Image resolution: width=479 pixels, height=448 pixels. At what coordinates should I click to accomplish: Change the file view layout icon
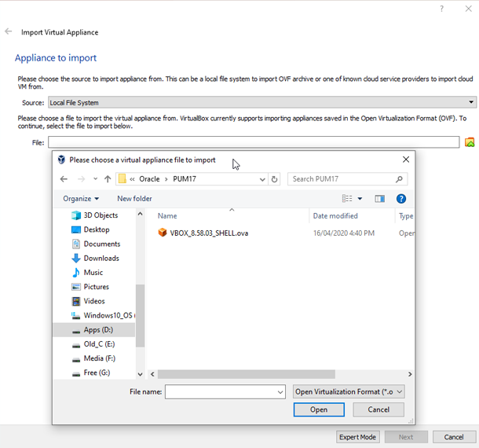click(x=347, y=199)
